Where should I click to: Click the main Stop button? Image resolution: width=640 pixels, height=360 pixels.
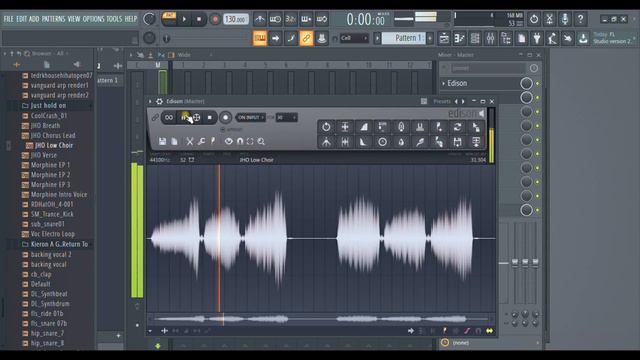tap(199, 19)
